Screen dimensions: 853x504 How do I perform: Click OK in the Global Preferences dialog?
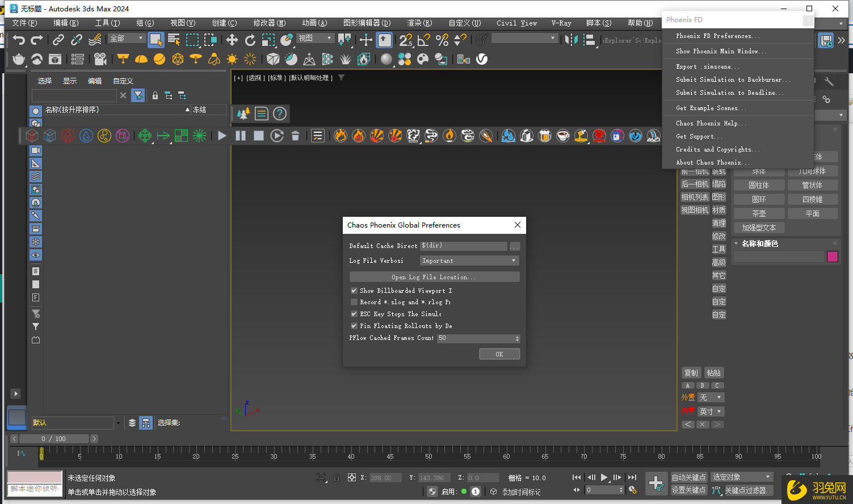tap(499, 354)
